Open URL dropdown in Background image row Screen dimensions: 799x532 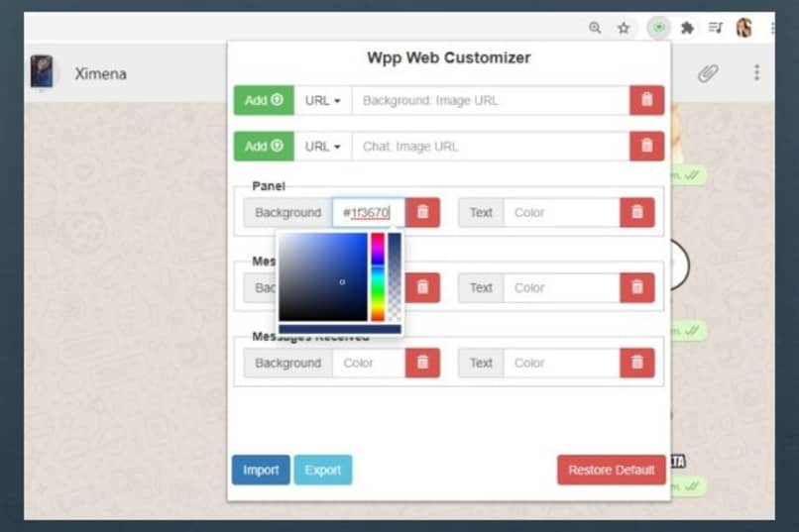coord(322,100)
